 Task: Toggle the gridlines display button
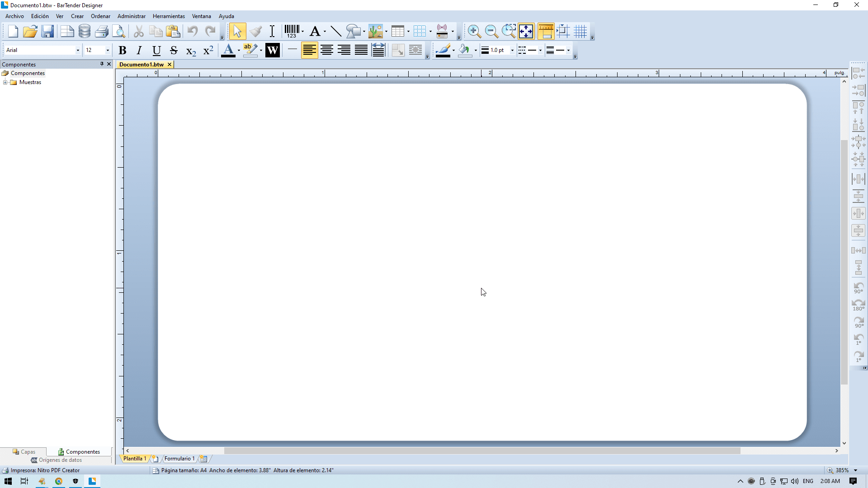(580, 31)
